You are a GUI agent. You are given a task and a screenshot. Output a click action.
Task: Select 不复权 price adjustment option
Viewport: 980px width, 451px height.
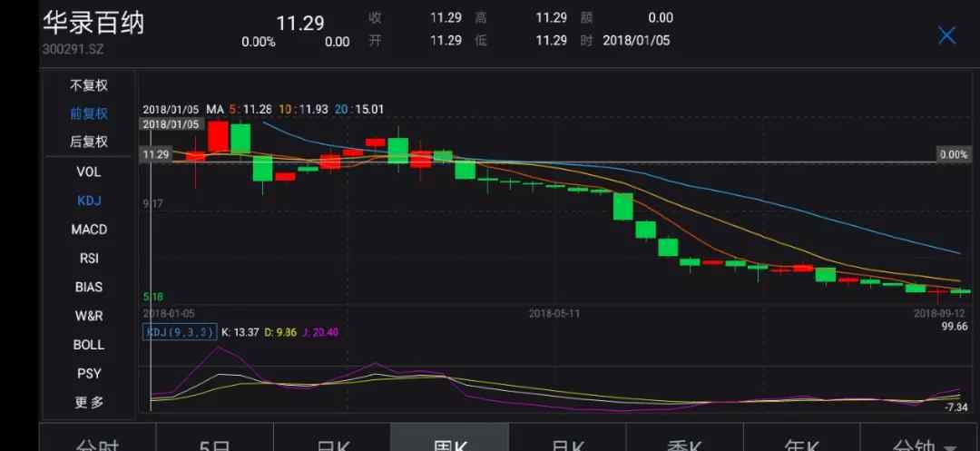[x=89, y=85]
